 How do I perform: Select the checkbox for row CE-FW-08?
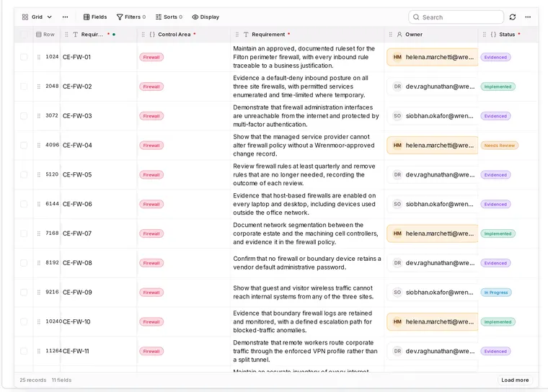click(x=24, y=263)
